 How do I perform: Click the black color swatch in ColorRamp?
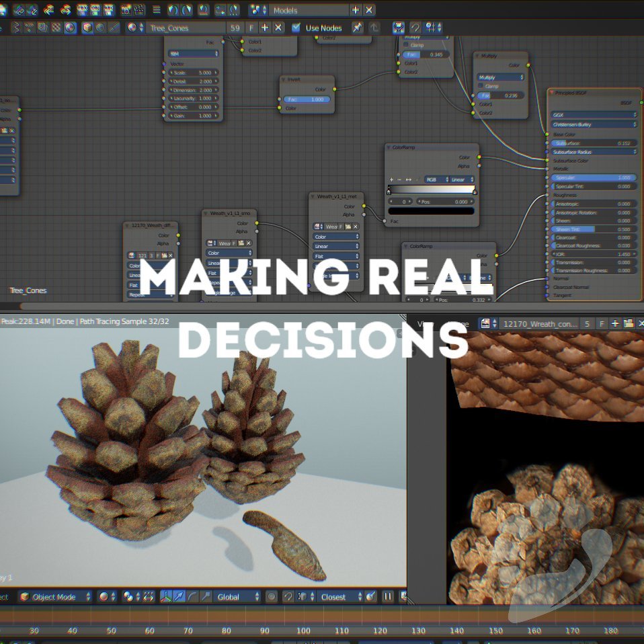(x=432, y=210)
